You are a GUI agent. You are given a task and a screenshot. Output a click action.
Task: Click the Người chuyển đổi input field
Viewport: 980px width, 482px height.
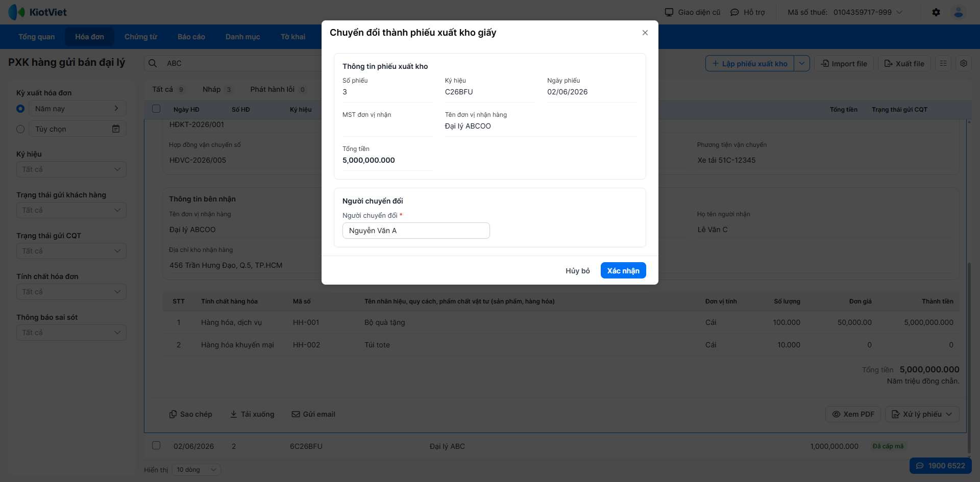[x=416, y=231]
